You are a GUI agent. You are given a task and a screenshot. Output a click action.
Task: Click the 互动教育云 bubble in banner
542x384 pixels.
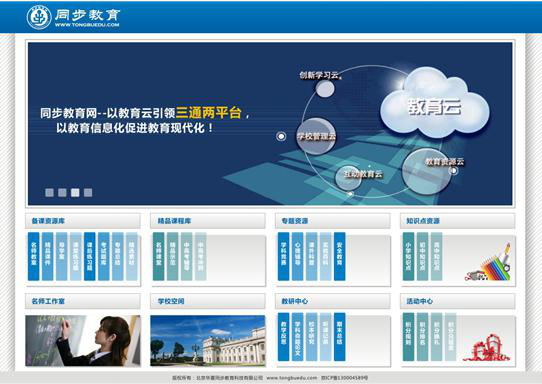pos(348,177)
